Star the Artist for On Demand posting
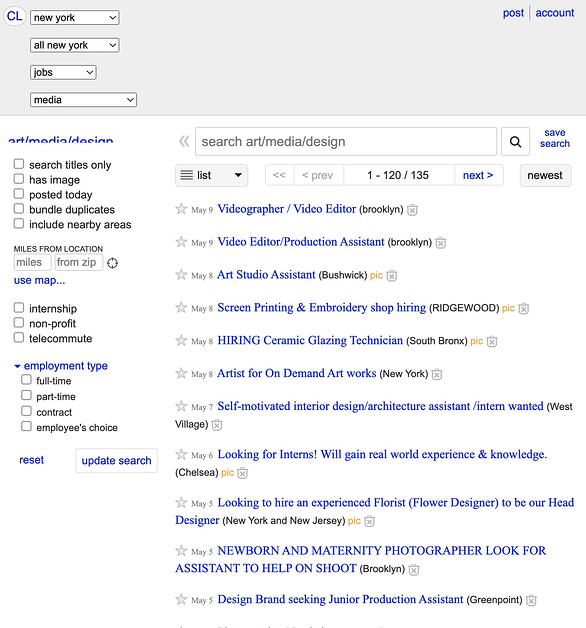This screenshot has height=628, width=586. (181, 373)
